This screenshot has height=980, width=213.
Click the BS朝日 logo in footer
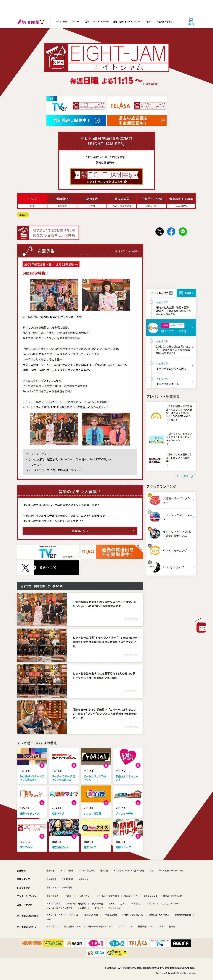coord(74,943)
